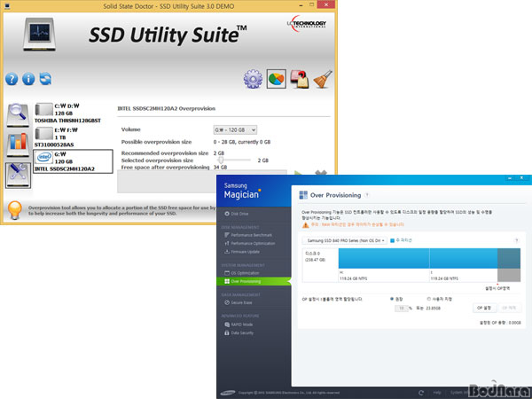Select the pie chart overprovision tool icon
Image resolution: width=532 pixels, height=399 pixels.
(x=276, y=79)
